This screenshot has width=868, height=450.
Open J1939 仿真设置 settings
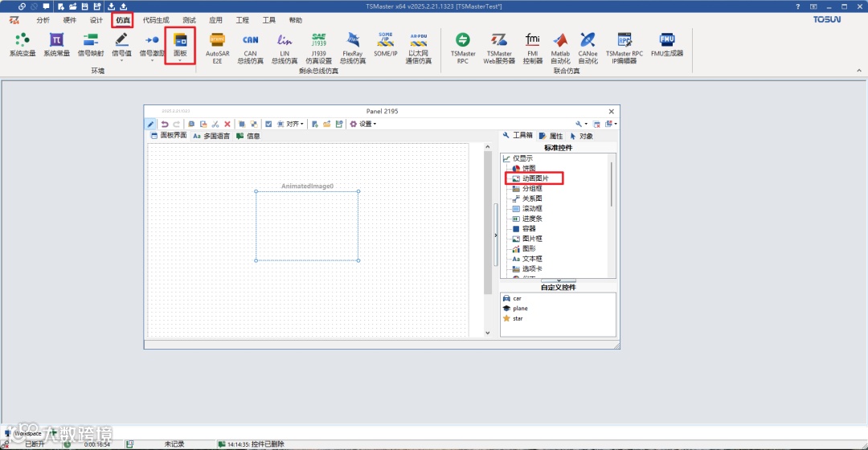click(318, 48)
